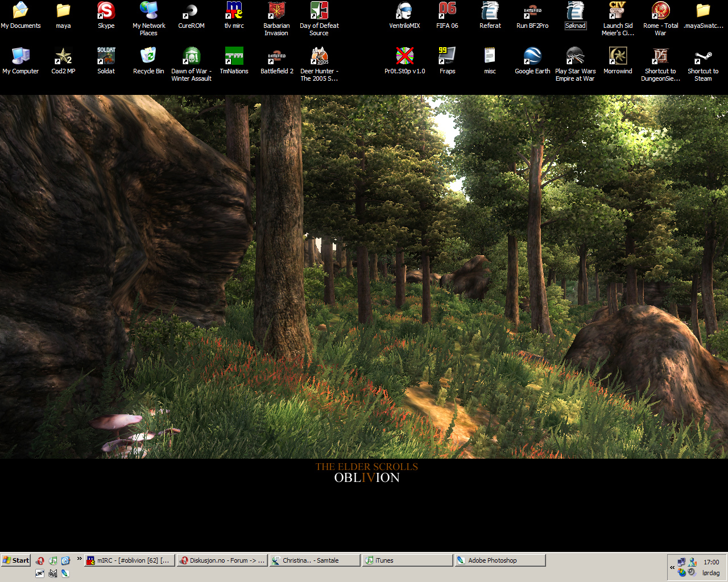Select the My Computer icon
The image size is (728, 582).
pyautogui.click(x=20, y=61)
